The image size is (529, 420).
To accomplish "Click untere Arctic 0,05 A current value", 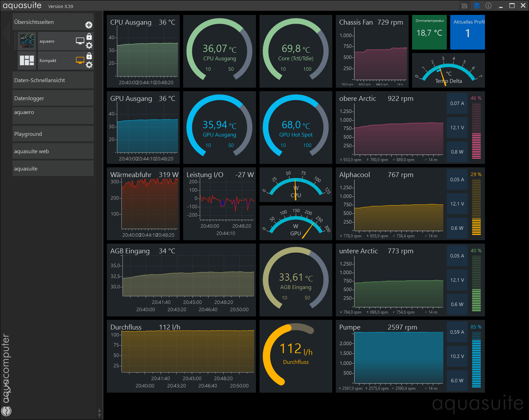I will click(457, 256).
